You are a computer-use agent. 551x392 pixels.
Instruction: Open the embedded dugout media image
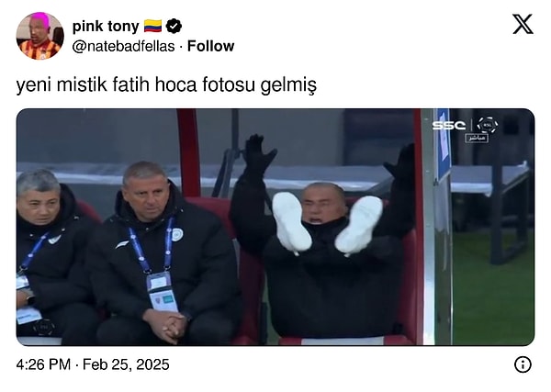point(275,227)
